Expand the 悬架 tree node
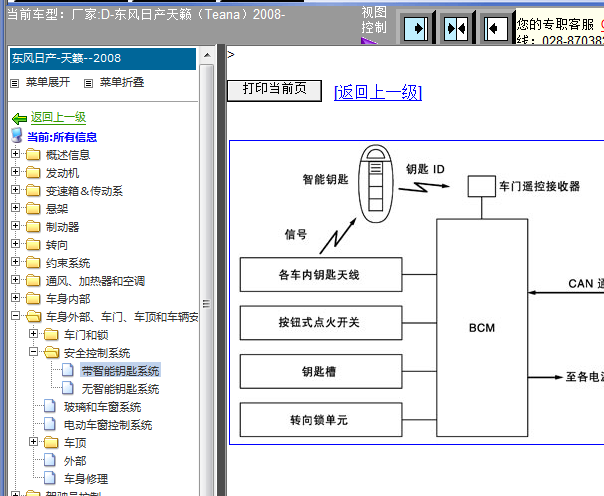Screen dimensions: 604x496 click(15, 208)
